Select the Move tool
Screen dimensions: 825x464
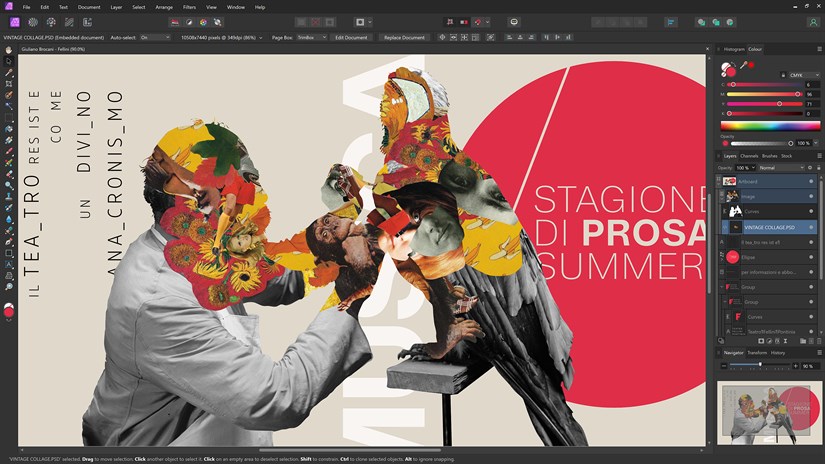pyautogui.click(x=8, y=61)
